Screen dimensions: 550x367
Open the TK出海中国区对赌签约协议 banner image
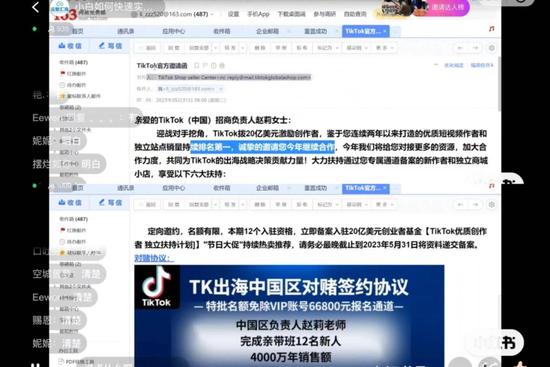289,316
